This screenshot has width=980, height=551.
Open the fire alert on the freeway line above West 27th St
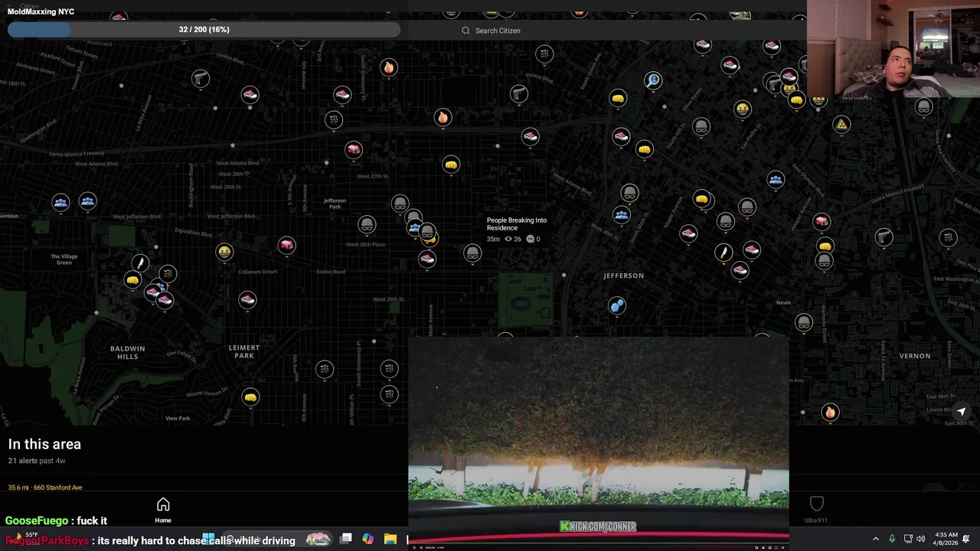(443, 117)
